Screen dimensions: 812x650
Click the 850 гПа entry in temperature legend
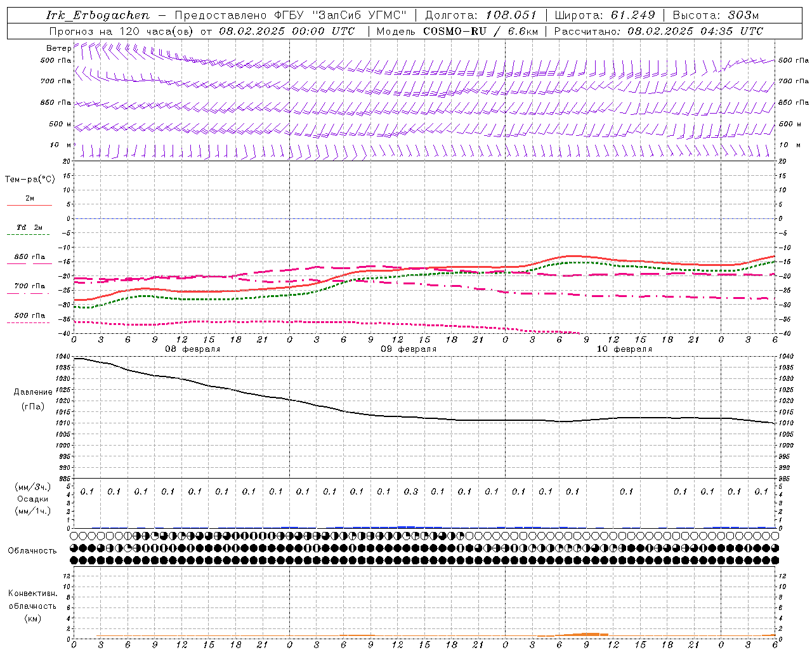29,257
